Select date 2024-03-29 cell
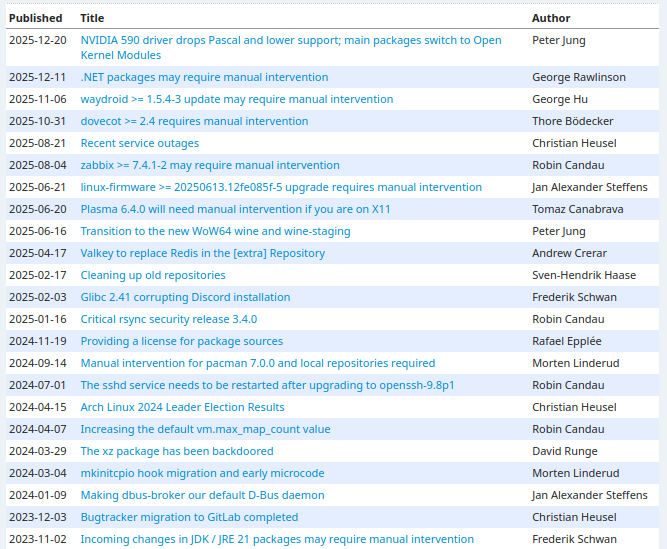 [x=37, y=451]
